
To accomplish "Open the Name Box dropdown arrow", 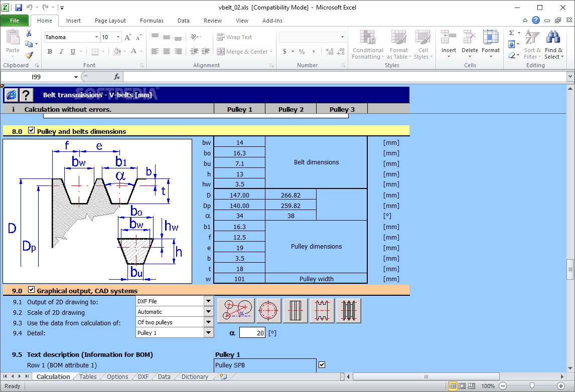I will coord(76,77).
